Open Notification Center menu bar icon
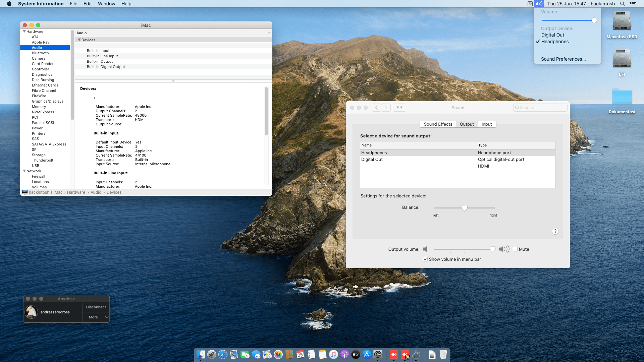Image resolution: width=644 pixels, height=362 pixels. pos(633,4)
